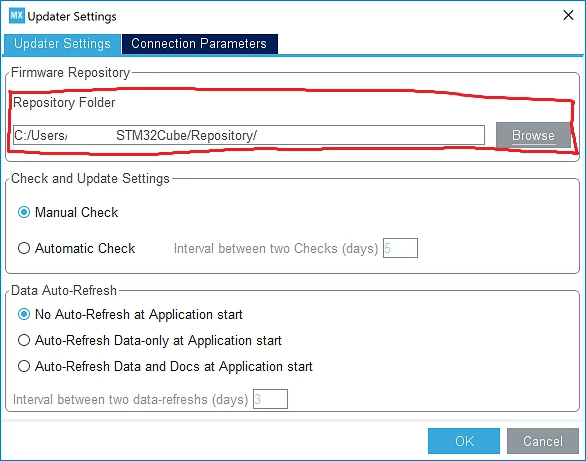Choose Auto-Refresh Data-only at Application start
586x461 pixels.
[x=149, y=340]
